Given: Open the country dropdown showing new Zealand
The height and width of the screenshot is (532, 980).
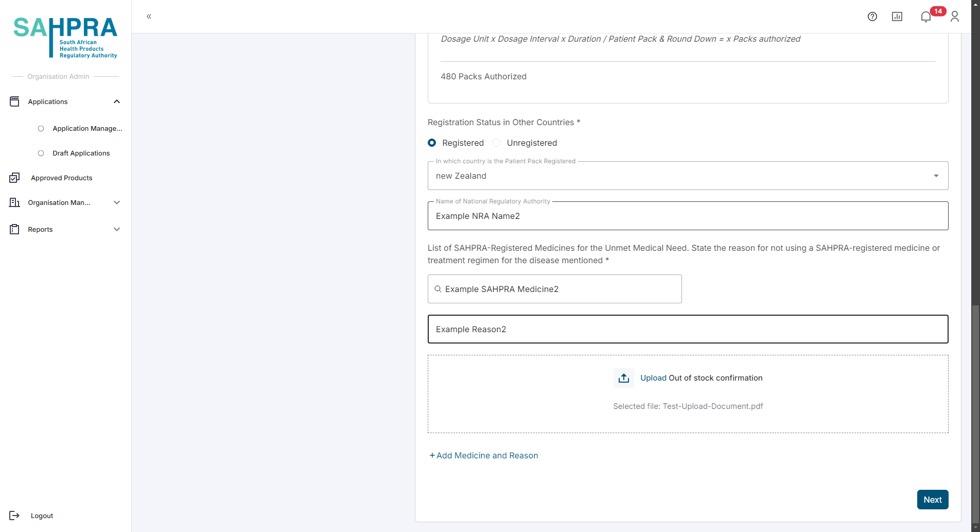Looking at the screenshot, I should pyautogui.click(x=688, y=176).
